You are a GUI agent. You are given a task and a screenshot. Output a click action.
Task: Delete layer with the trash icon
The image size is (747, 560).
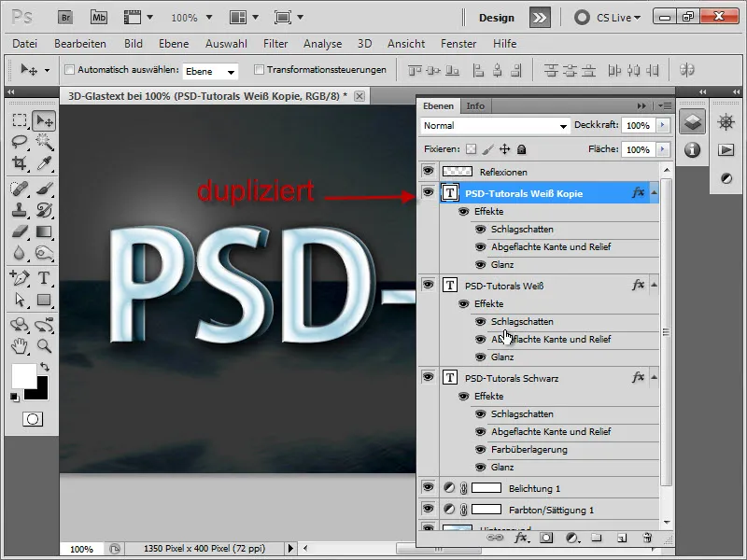(x=647, y=538)
